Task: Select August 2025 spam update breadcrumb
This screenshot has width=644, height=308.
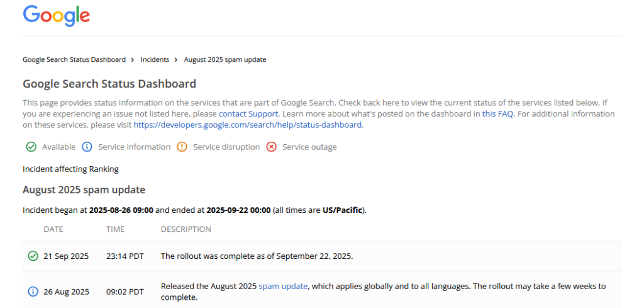Action: pos(225,60)
